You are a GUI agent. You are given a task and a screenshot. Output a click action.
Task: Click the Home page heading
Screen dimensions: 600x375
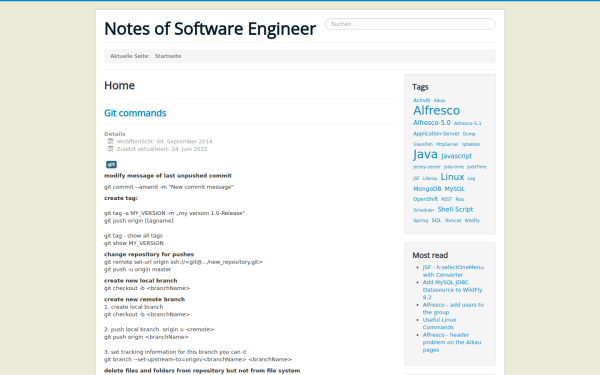[x=119, y=85]
